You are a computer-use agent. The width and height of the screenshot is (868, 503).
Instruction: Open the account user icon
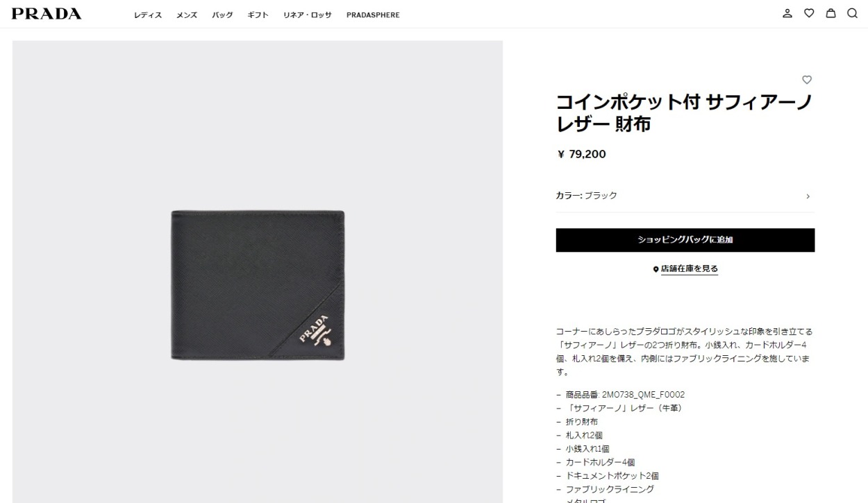pyautogui.click(x=787, y=13)
